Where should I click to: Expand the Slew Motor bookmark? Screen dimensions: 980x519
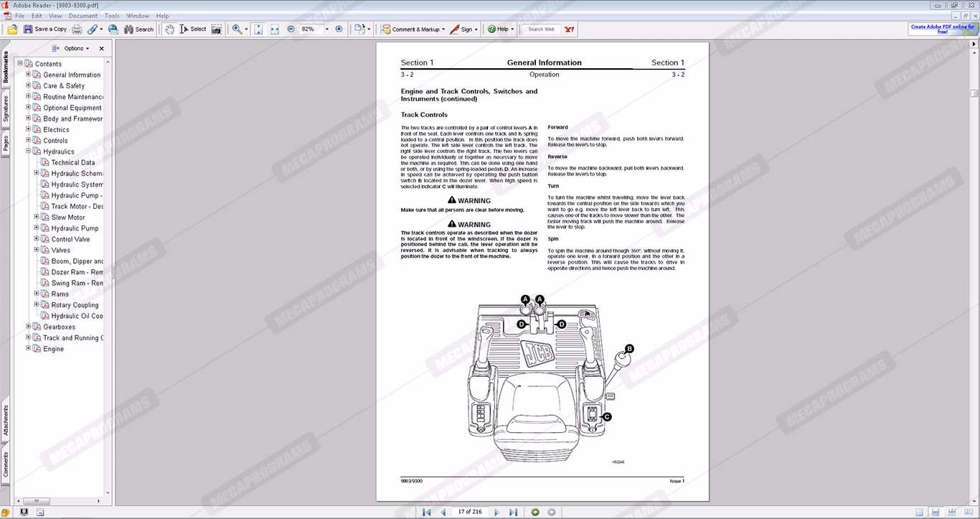tap(36, 217)
